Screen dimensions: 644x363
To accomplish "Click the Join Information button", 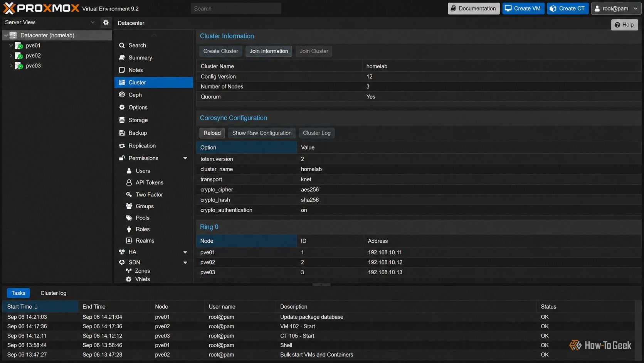I will point(269,51).
